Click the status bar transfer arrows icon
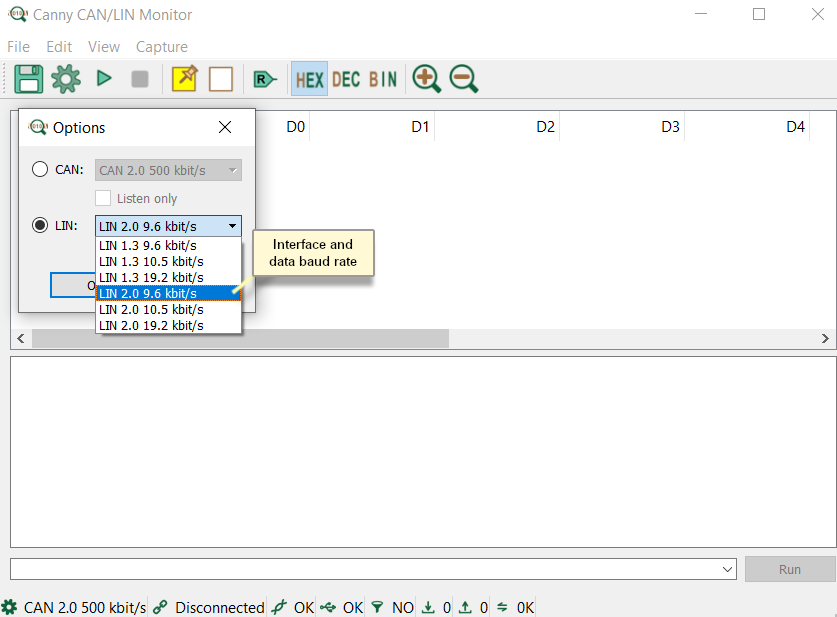 click(502, 607)
